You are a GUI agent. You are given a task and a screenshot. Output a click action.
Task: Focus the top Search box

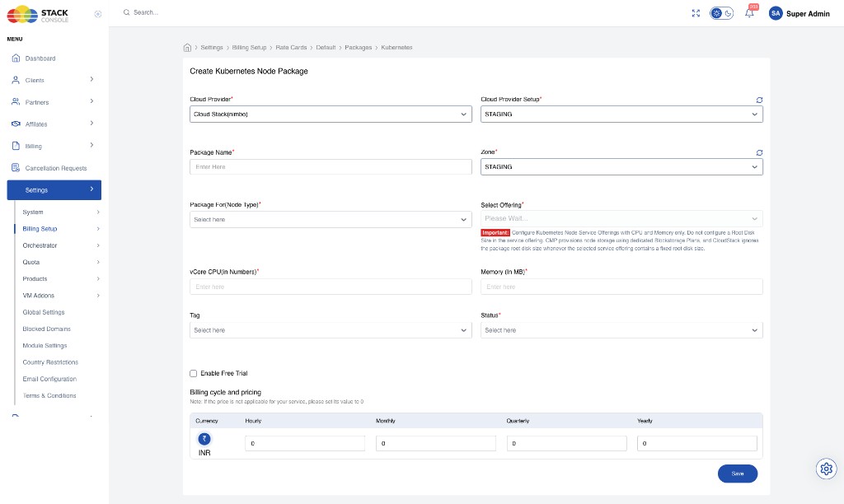[146, 12]
